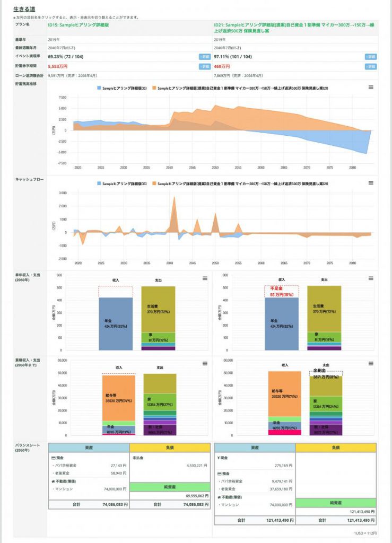Click the 預金 icon in the left balance sheet
The image size is (392, 543).
click(x=53, y=457)
